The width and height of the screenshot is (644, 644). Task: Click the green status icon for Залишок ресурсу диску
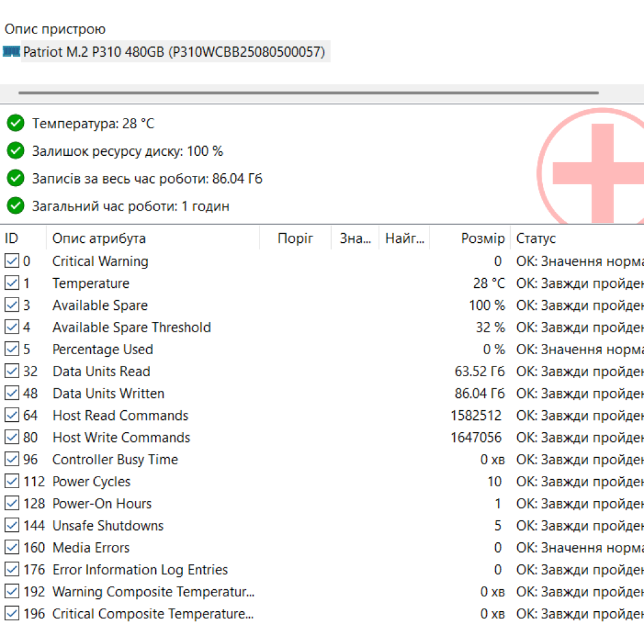tap(15, 151)
